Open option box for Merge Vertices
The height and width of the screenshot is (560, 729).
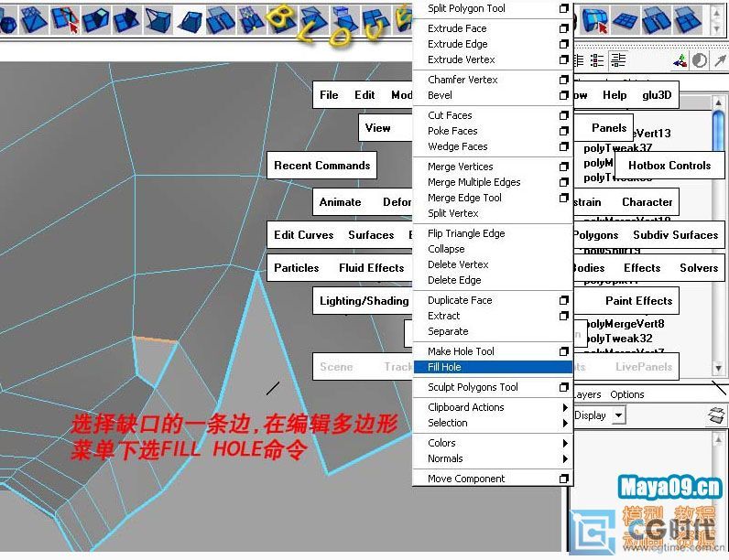click(563, 167)
